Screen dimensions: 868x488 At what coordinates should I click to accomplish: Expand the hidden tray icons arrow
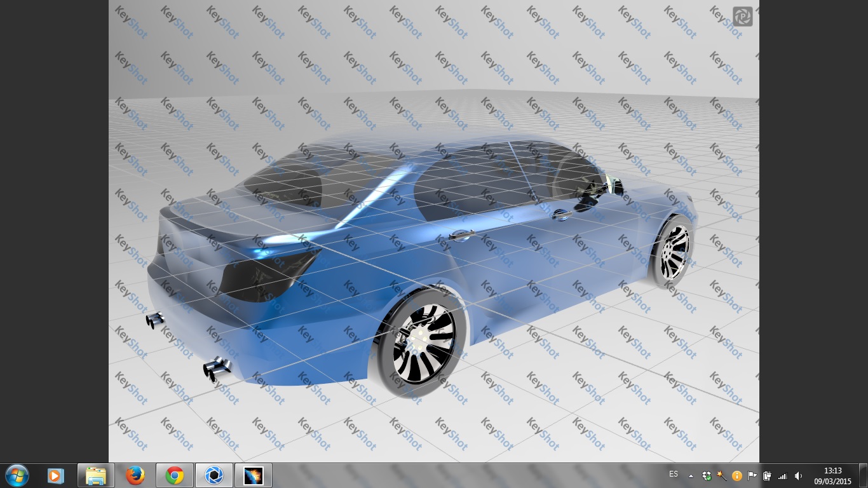(x=691, y=476)
